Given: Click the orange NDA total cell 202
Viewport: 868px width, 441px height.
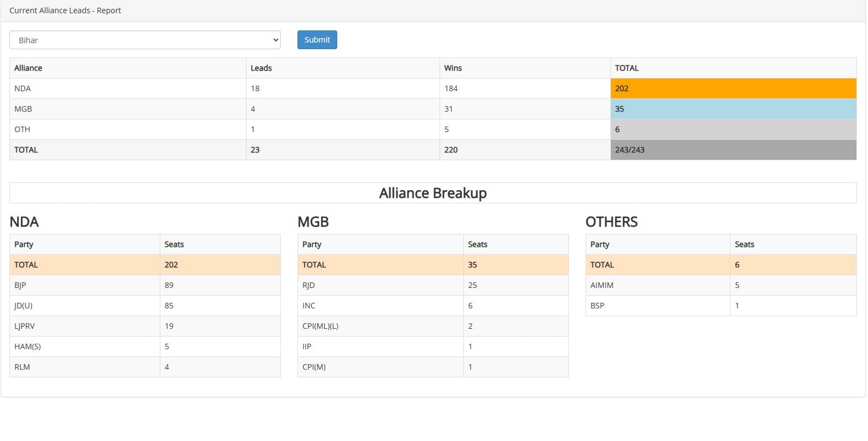Looking at the screenshot, I should point(733,88).
